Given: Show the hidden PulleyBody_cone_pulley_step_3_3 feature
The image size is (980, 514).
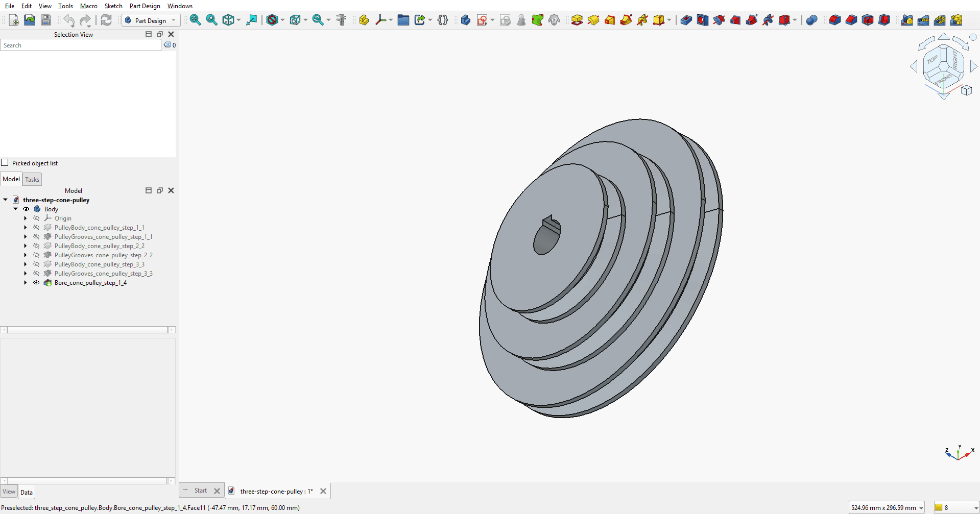Looking at the screenshot, I should tap(36, 264).
